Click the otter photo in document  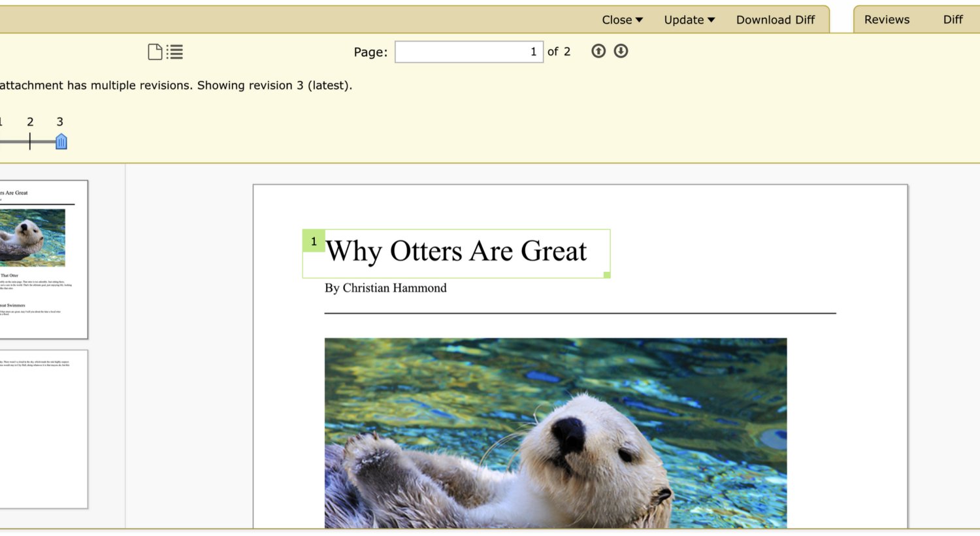(x=555, y=433)
